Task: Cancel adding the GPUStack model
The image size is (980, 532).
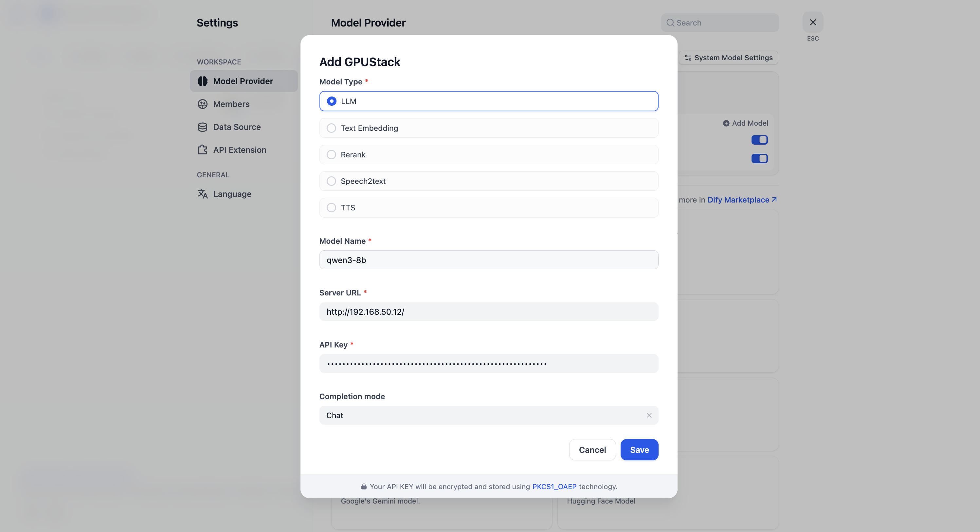Action: pyautogui.click(x=592, y=450)
